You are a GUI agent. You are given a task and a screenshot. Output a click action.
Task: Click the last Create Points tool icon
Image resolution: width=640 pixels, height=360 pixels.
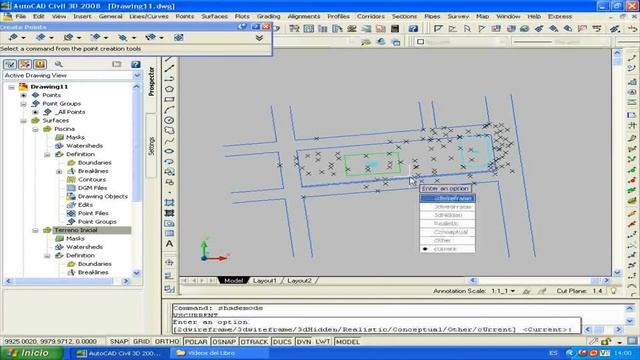point(178,38)
